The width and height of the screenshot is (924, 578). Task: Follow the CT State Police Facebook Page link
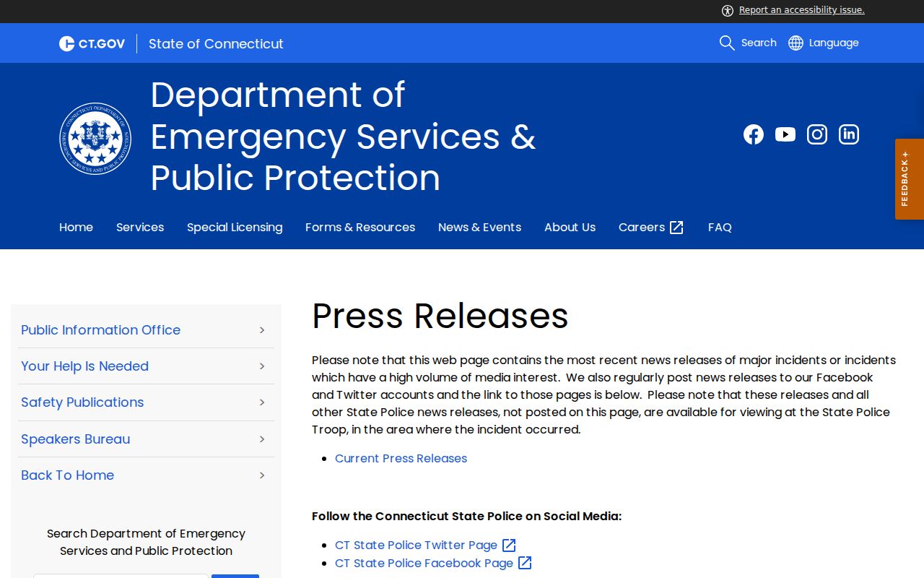424,563
